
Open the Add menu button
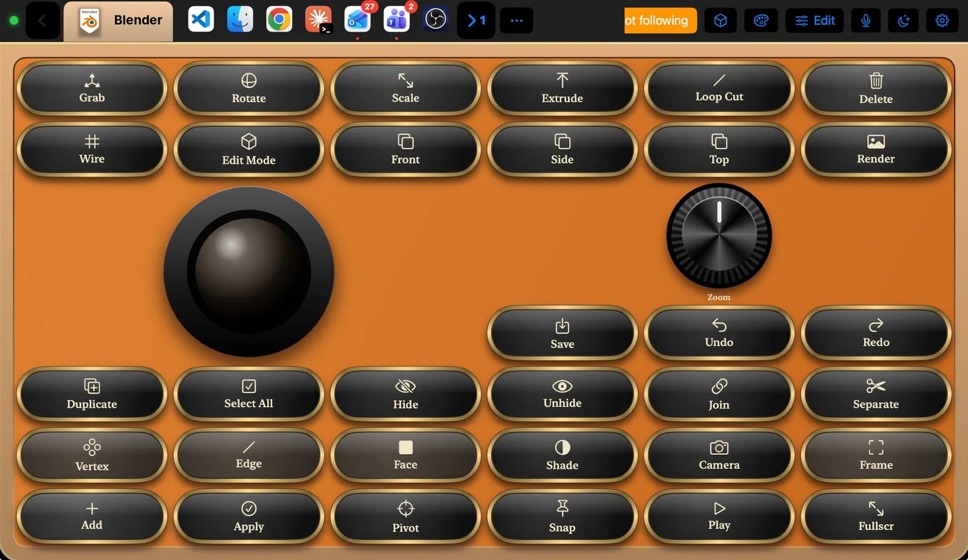[92, 517]
